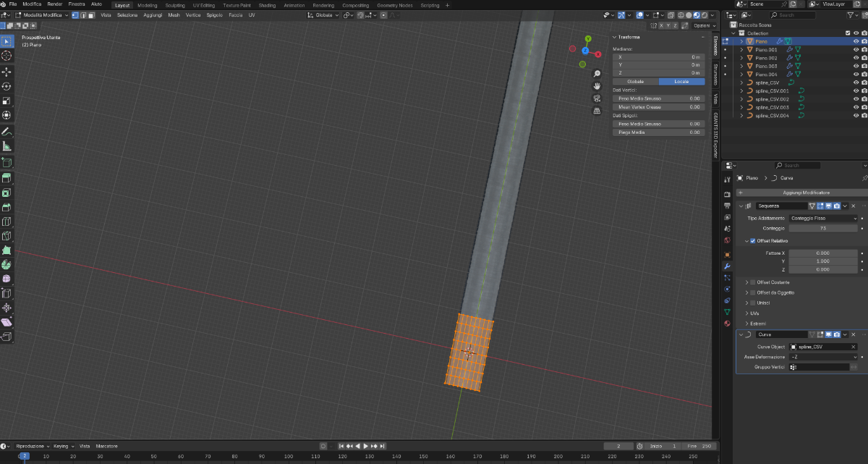
Task: Open the Asse Deformazione dropdown
Action: (823, 357)
